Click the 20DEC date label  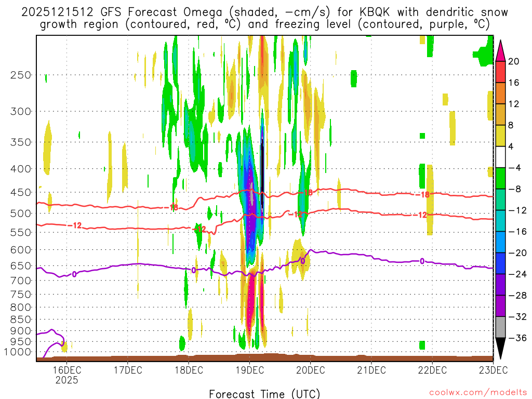(x=311, y=369)
